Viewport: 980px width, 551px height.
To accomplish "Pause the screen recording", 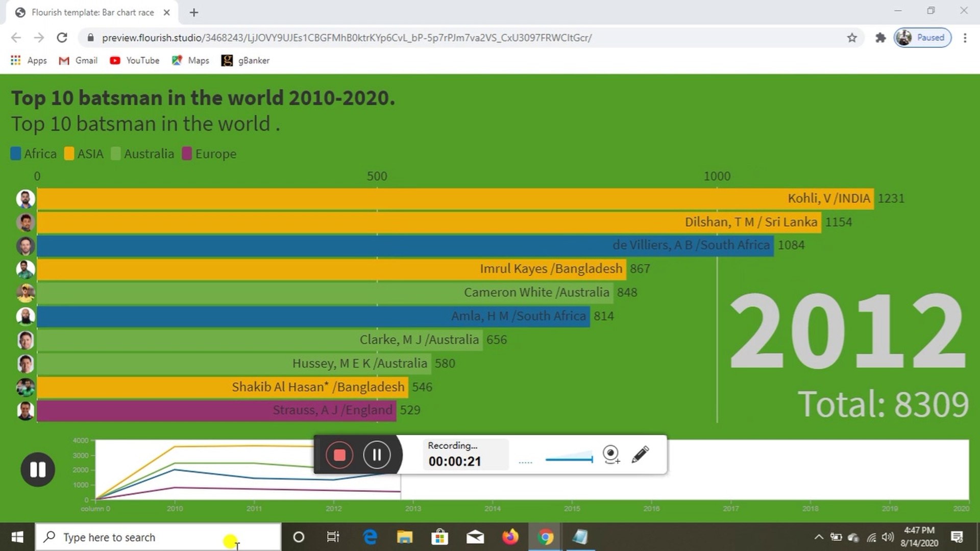I will [377, 455].
